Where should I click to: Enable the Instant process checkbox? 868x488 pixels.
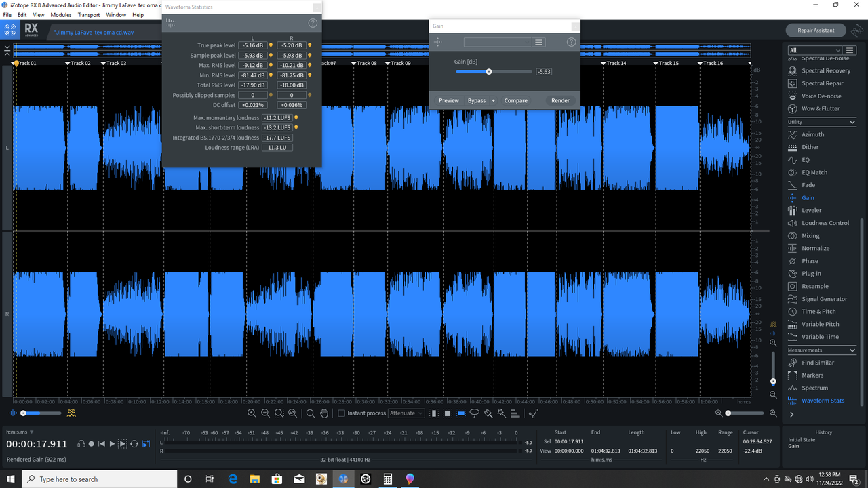341,413
